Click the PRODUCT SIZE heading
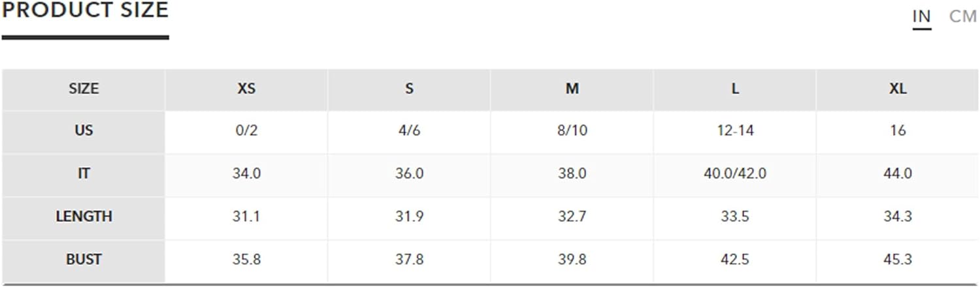The image size is (980, 287). (85, 10)
